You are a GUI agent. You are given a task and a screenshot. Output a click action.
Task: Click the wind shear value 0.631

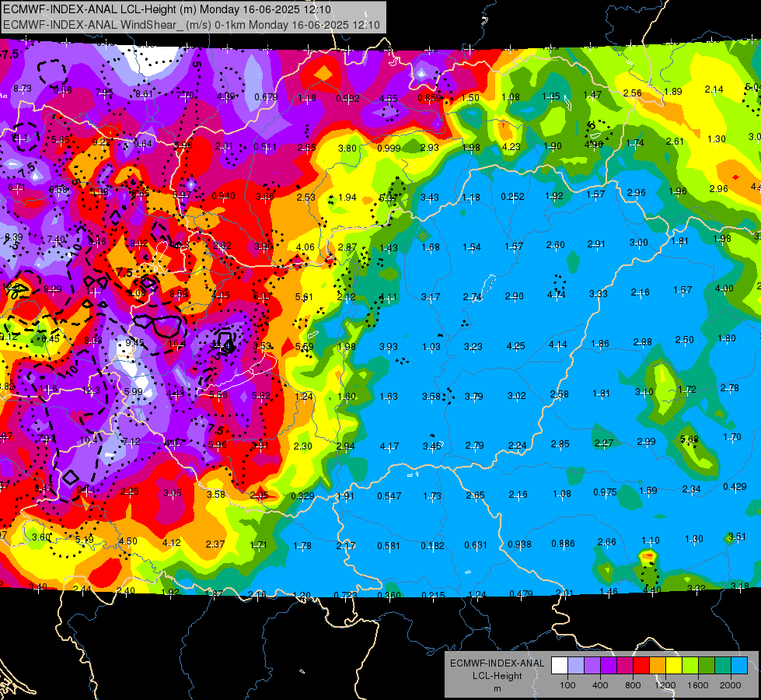click(476, 545)
